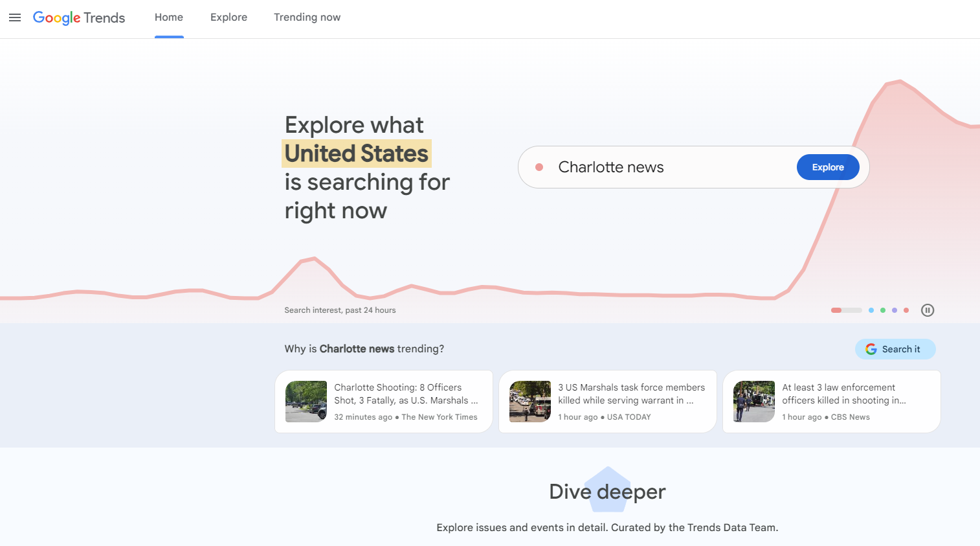Switch to the Home tab
The width and height of the screenshot is (980, 546).
[x=169, y=17]
